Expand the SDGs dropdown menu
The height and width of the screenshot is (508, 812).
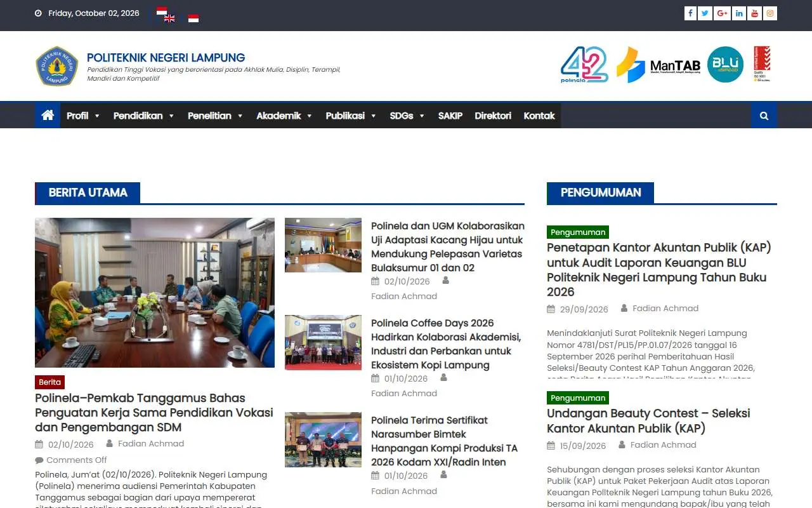point(407,116)
